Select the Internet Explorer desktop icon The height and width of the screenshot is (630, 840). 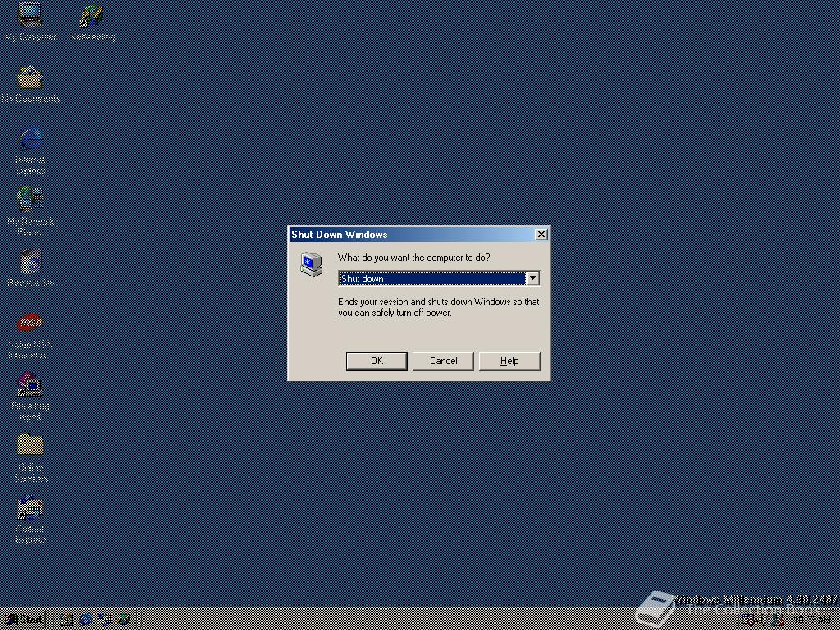tap(30, 150)
